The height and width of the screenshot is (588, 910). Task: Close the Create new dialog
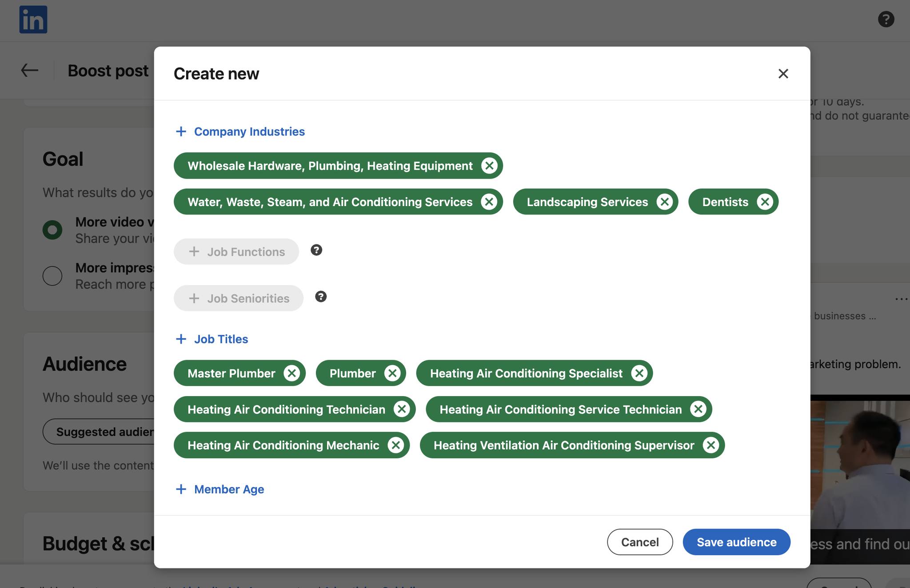point(783,74)
